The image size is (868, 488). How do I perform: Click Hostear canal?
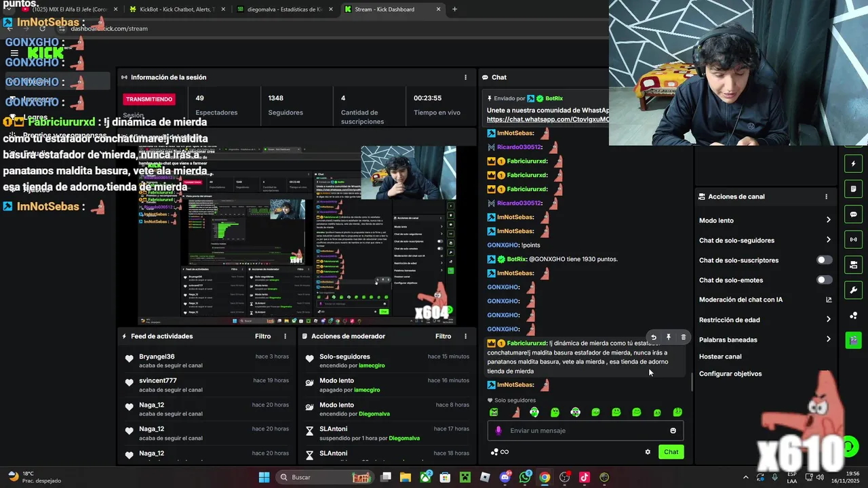[720, 357]
